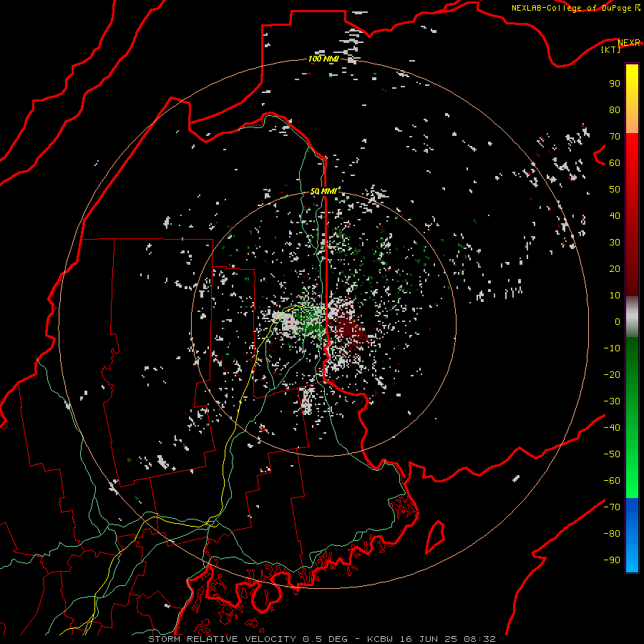This screenshot has height=644, width=644.
Task: Click the -60 scale tick label
Action: click(612, 481)
